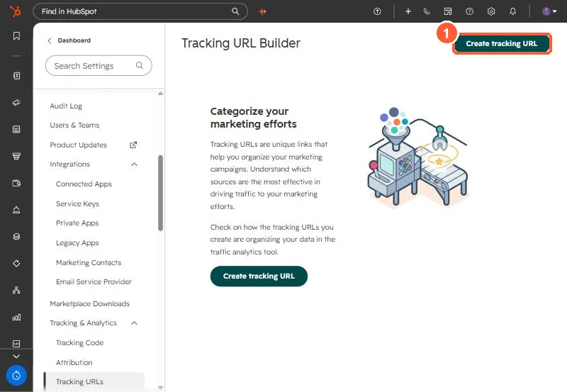567x392 pixels.
Task: Open the Breeze AI sparkle assistant
Action: click(263, 11)
